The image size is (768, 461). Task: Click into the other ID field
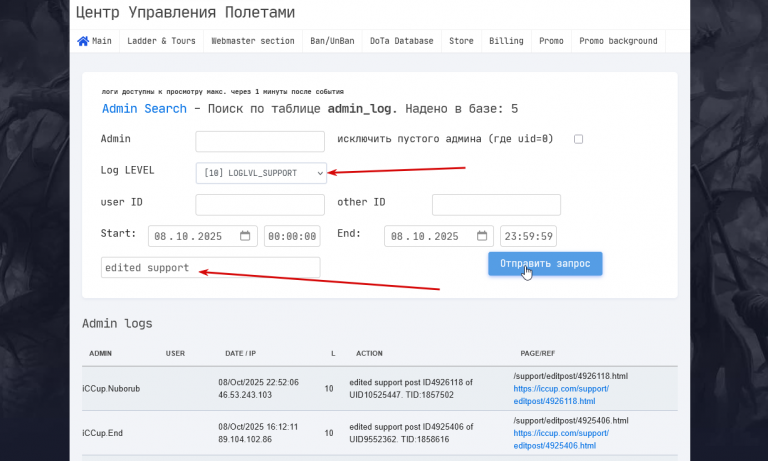pyautogui.click(x=496, y=205)
